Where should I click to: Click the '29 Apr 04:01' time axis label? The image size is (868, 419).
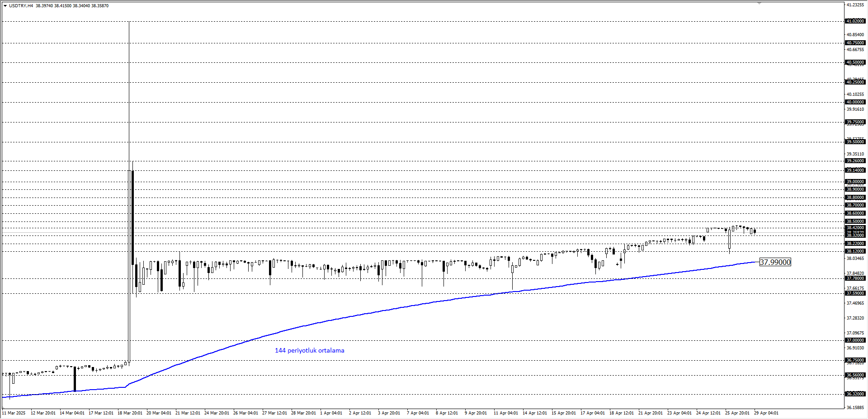[766, 413]
